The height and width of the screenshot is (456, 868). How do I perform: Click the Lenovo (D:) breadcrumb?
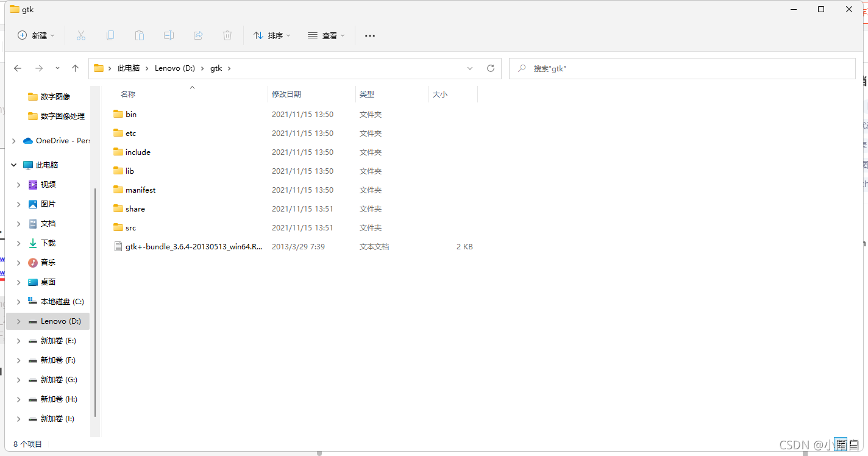click(x=175, y=68)
